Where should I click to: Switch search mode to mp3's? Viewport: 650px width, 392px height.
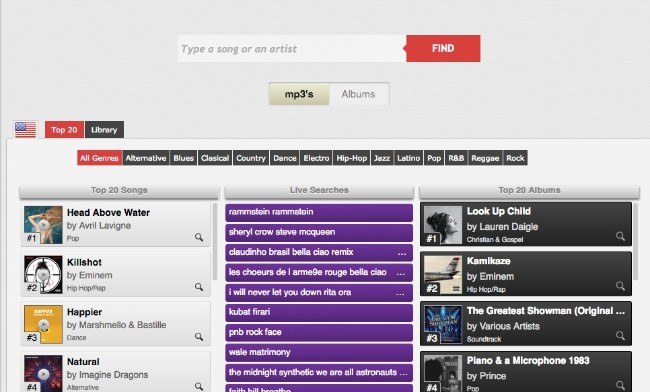pos(299,94)
